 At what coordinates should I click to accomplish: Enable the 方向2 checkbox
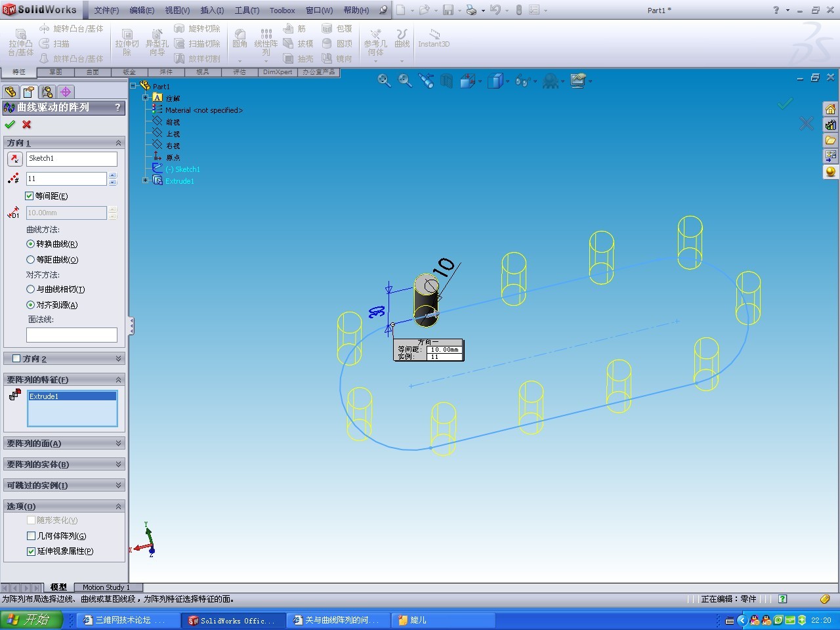(x=17, y=359)
